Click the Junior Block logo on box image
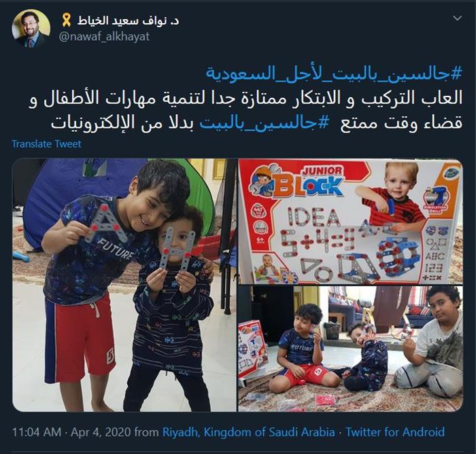The width and height of the screenshot is (476, 454). click(x=307, y=181)
